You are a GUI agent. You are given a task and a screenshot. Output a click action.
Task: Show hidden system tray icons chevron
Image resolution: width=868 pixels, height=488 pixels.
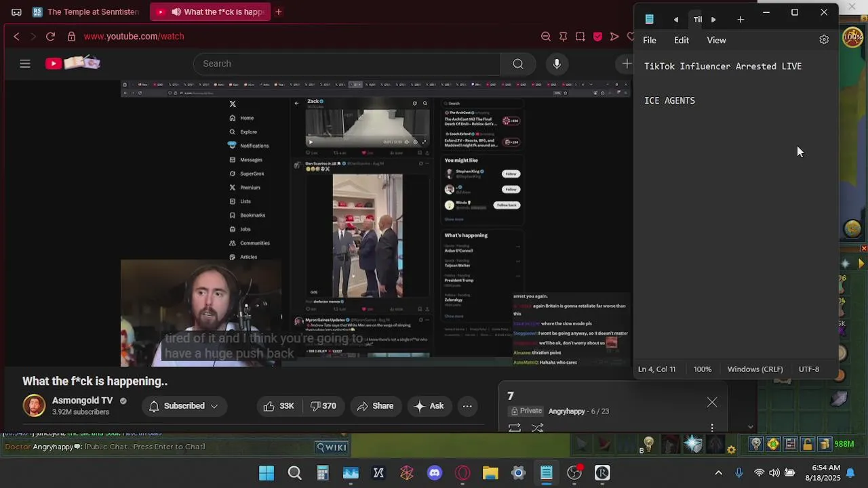pyautogui.click(x=719, y=473)
